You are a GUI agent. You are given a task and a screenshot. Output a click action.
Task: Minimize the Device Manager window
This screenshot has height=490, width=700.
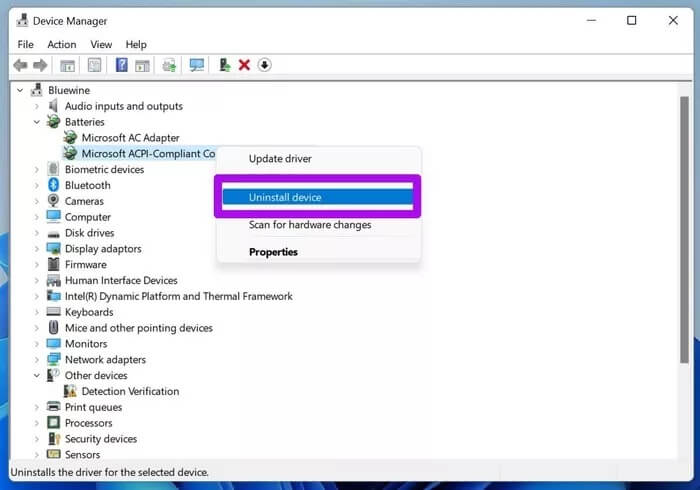click(x=591, y=21)
